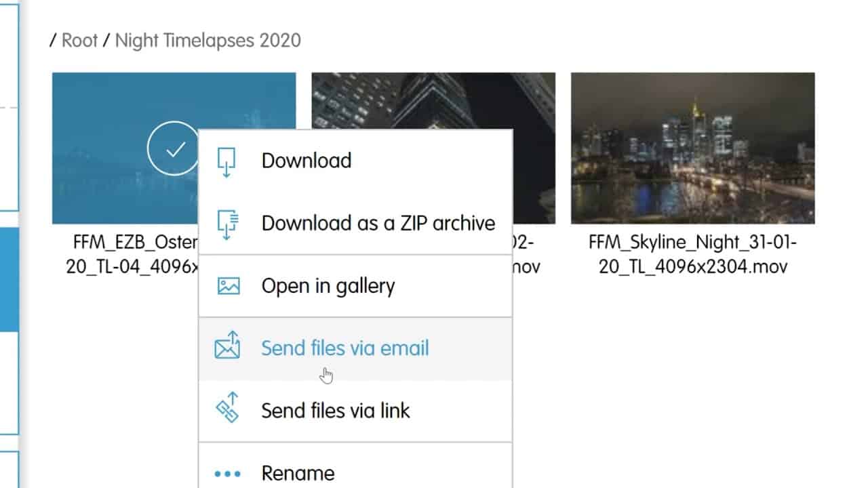
Task: Click the gallery picture icon
Action: coord(229,286)
